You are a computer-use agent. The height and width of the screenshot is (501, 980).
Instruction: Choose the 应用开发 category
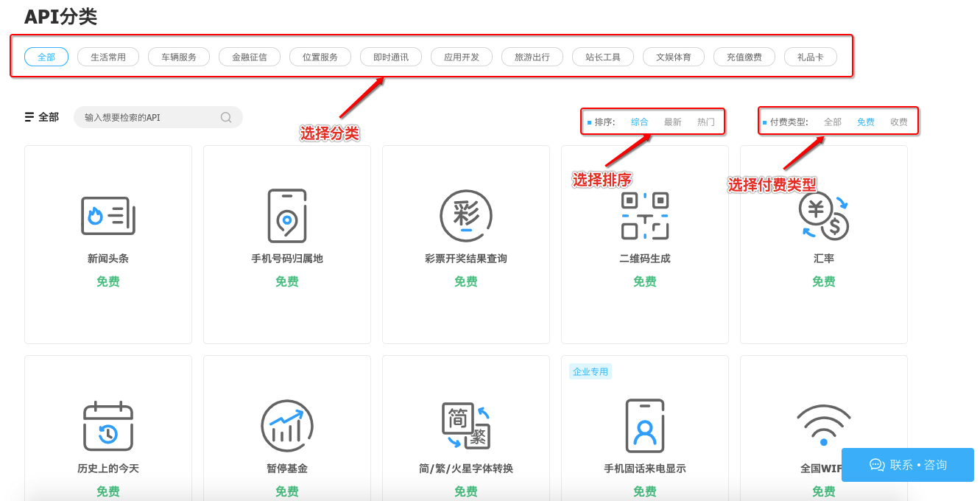coord(462,57)
